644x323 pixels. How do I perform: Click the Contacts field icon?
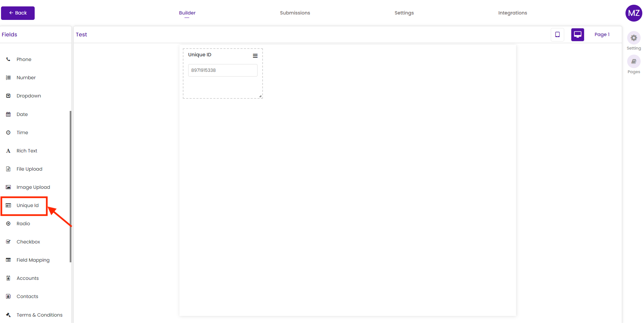pyautogui.click(x=8, y=296)
